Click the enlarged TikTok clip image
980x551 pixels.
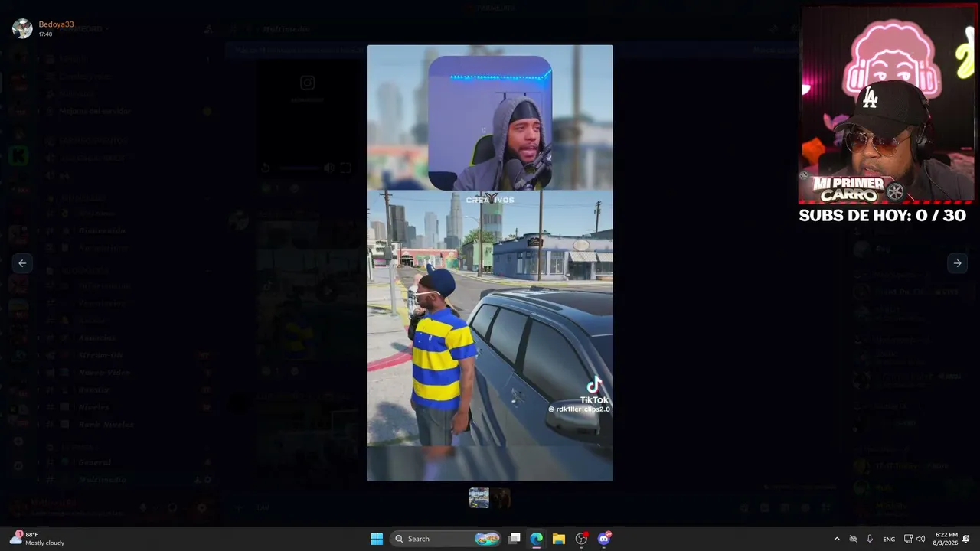tap(490, 262)
